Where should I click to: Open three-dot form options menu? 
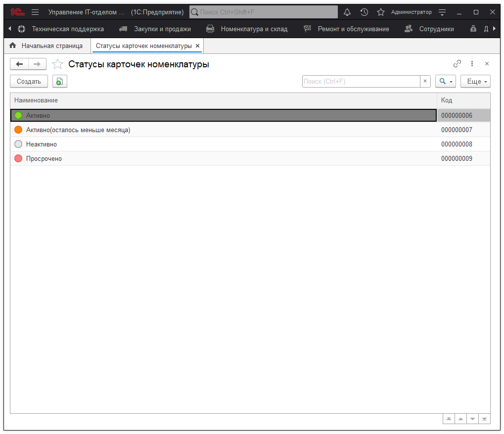472,64
